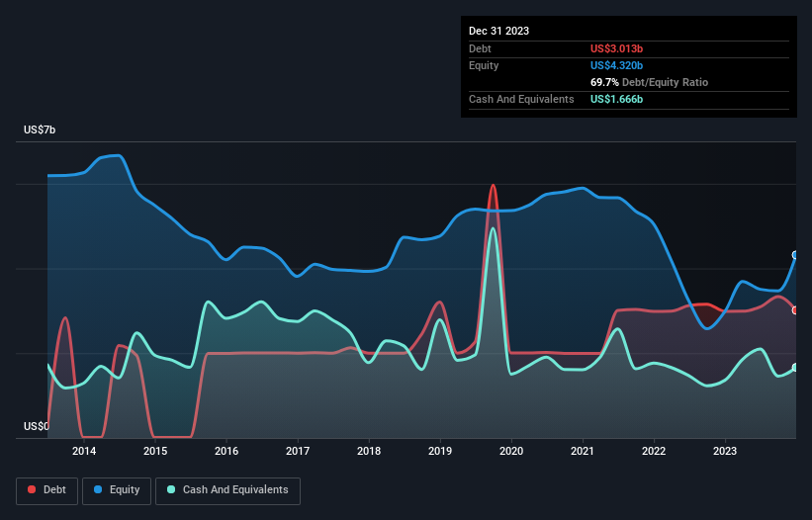This screenshot has width=812, height=520.
Task: Toggle the Debt series legend button
Action: pyautogui.click(x=47, y=490)
